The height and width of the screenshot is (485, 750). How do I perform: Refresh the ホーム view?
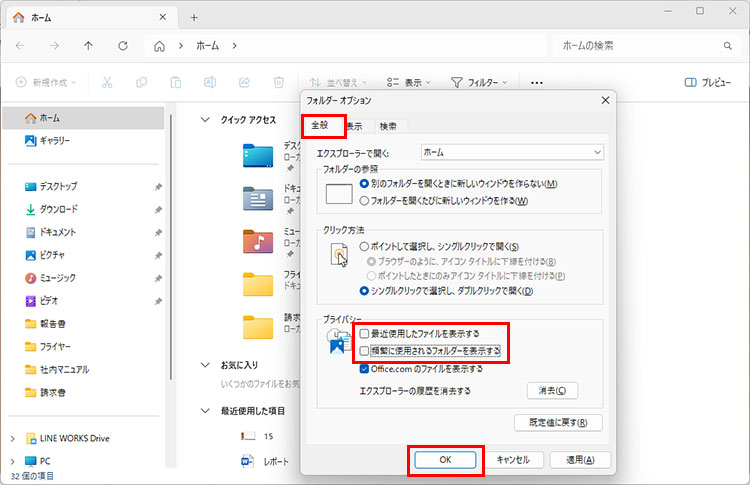(123, 46)
